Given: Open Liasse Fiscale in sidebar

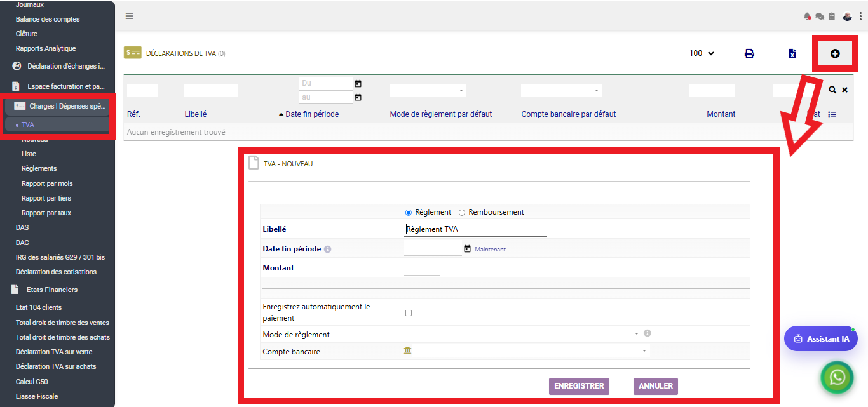Looking at the screenshot, I should coord(37,396).
